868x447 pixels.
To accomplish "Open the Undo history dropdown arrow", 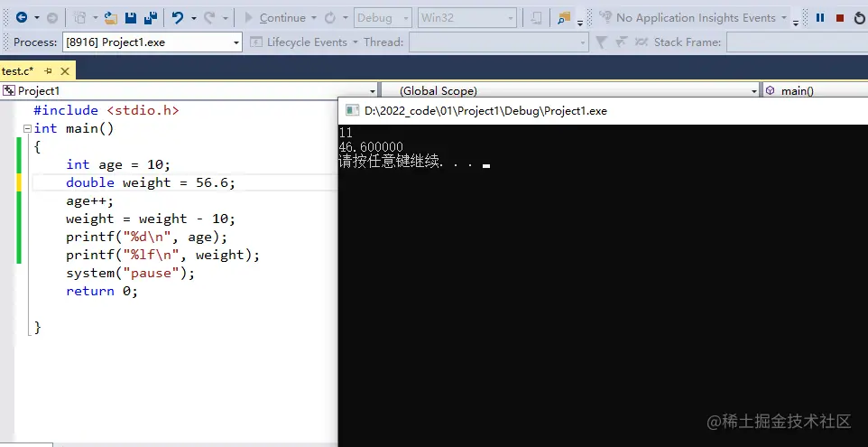I will [194, 18].
